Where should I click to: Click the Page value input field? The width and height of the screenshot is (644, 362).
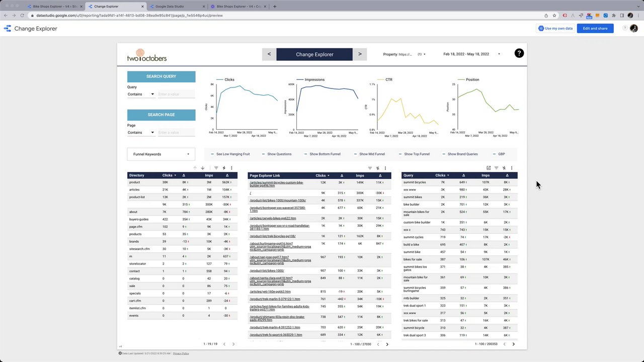pos(176,132)
